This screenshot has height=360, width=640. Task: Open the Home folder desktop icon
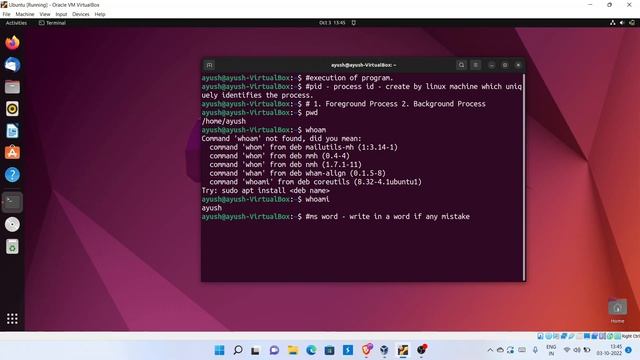[617, 310]
